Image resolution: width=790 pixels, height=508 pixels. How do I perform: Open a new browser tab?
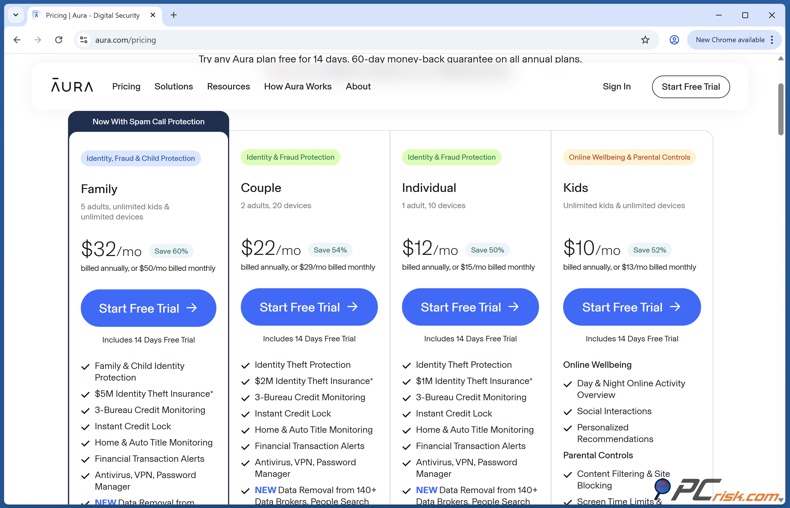tap(174, 15)
